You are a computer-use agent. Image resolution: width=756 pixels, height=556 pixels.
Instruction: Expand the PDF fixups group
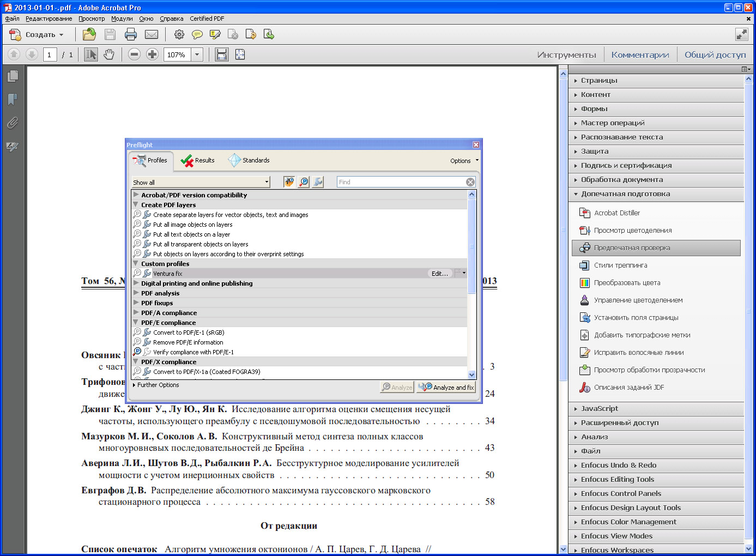136,303
